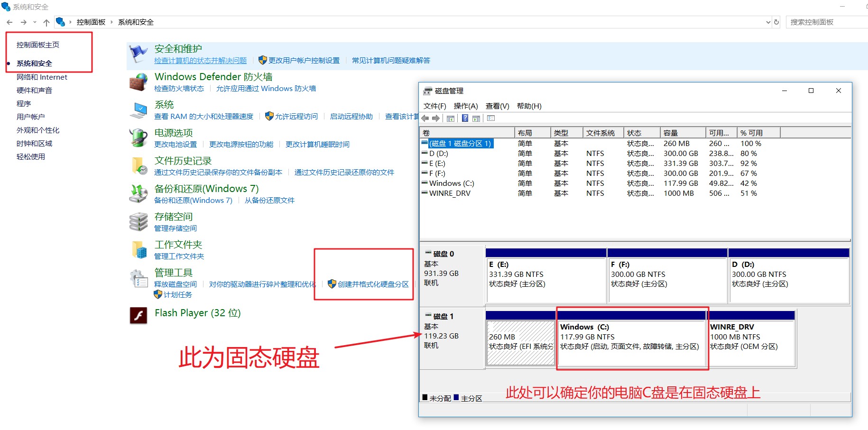Viewport: 868px width, 430px height.
Task: Click 计划任务 link
Action: click(x=178, y=295)
